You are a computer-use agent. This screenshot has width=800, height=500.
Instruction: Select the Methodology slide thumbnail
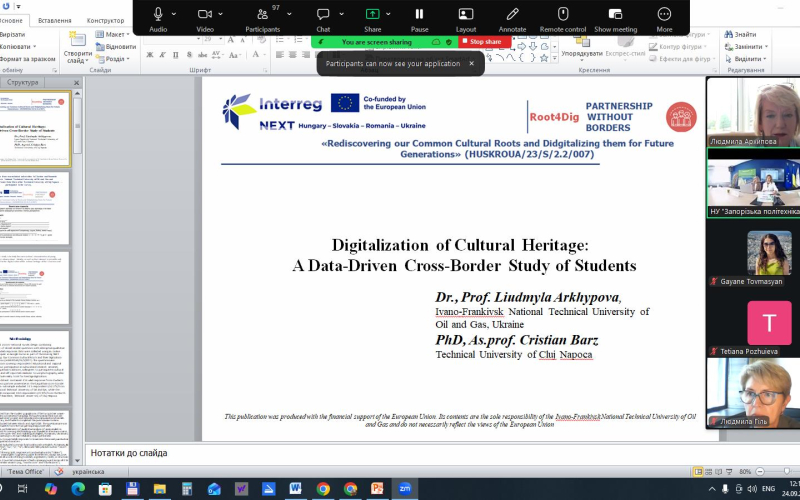[x=34, y=367]
